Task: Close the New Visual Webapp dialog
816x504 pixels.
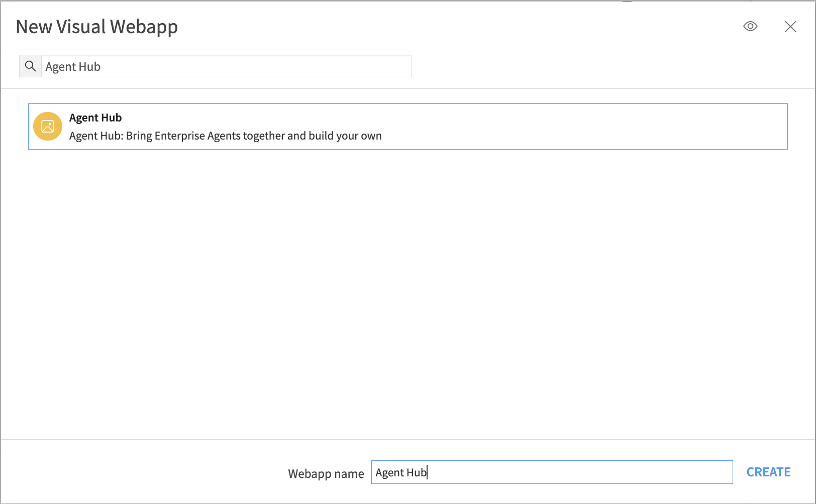Action: 790,27
